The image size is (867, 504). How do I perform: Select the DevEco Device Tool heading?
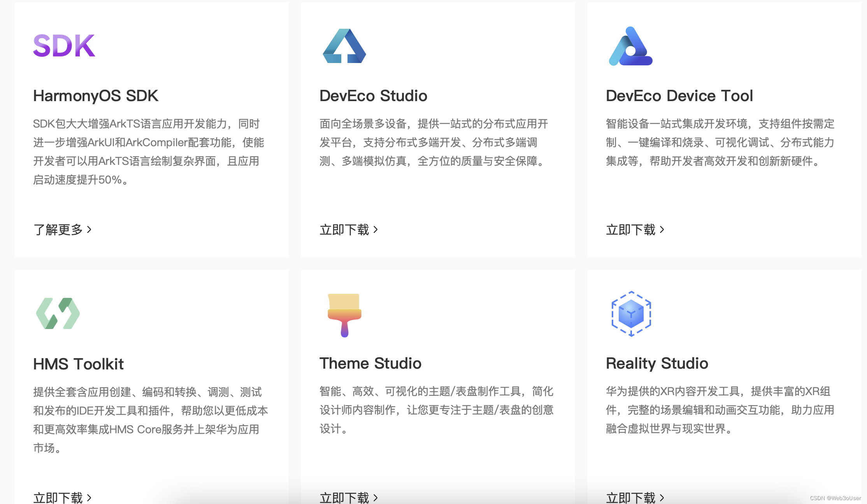pos(679,96)
